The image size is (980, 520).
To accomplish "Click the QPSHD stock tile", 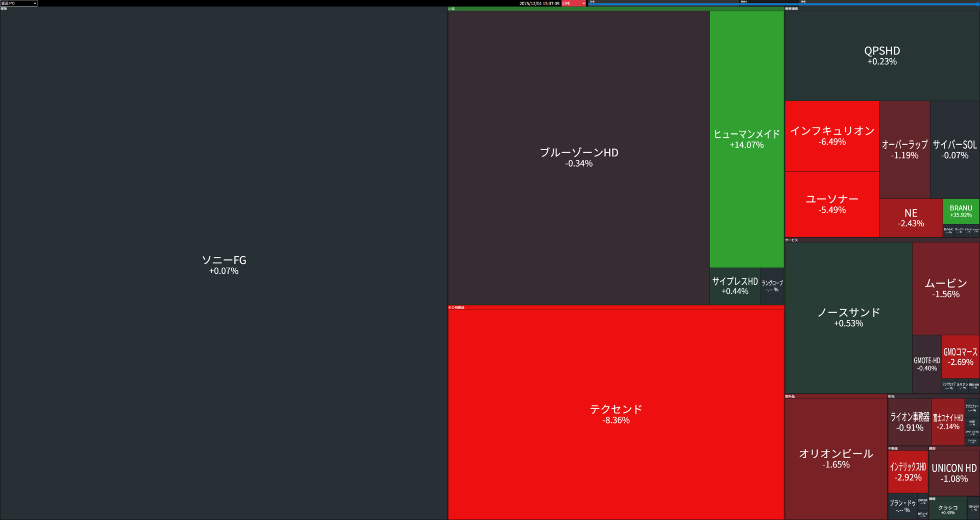I will pos(881,56).
